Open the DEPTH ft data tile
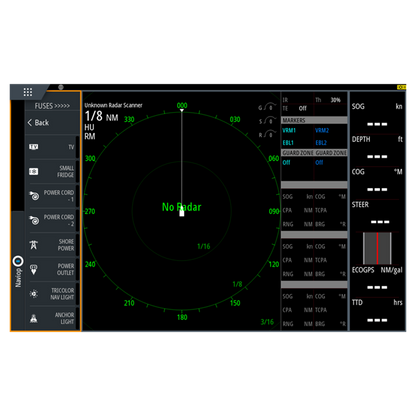The height and width of the screenshot is (416, 416). 377,148
